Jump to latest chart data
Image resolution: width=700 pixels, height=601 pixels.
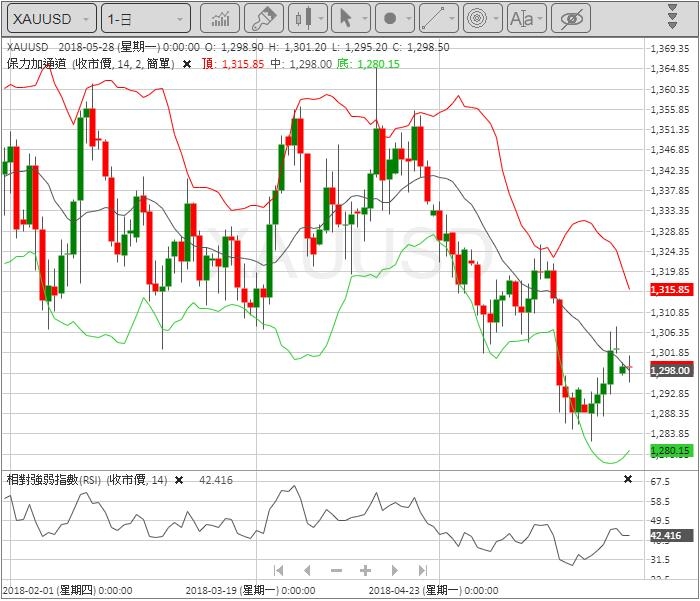click(423, 570)
